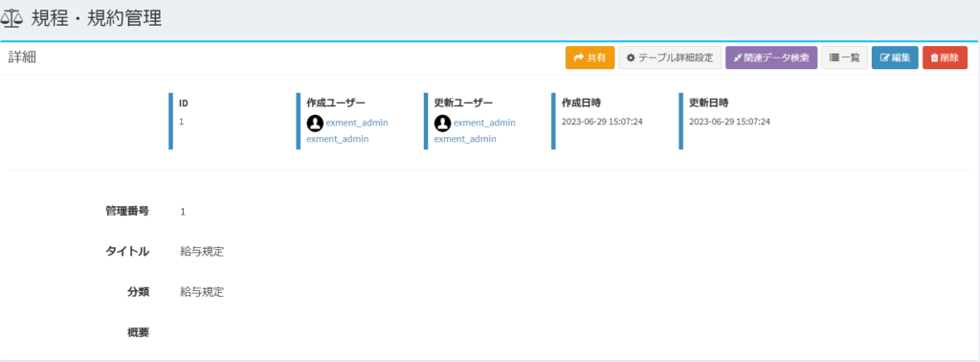Image resolution: width=980 pixels, height=362 pixels.
Task: Click the 管理番号 field label
Action: point(127,212)
